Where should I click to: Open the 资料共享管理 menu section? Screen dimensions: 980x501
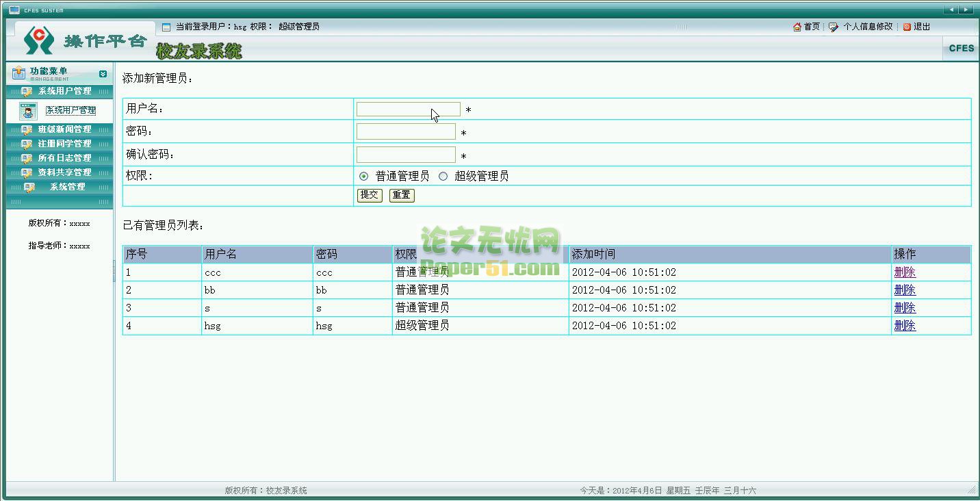[x=64, y=172]
